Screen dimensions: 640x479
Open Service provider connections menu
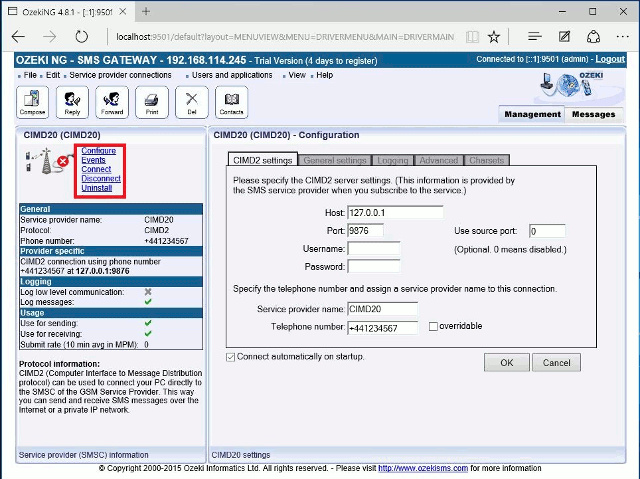(120, 75)
